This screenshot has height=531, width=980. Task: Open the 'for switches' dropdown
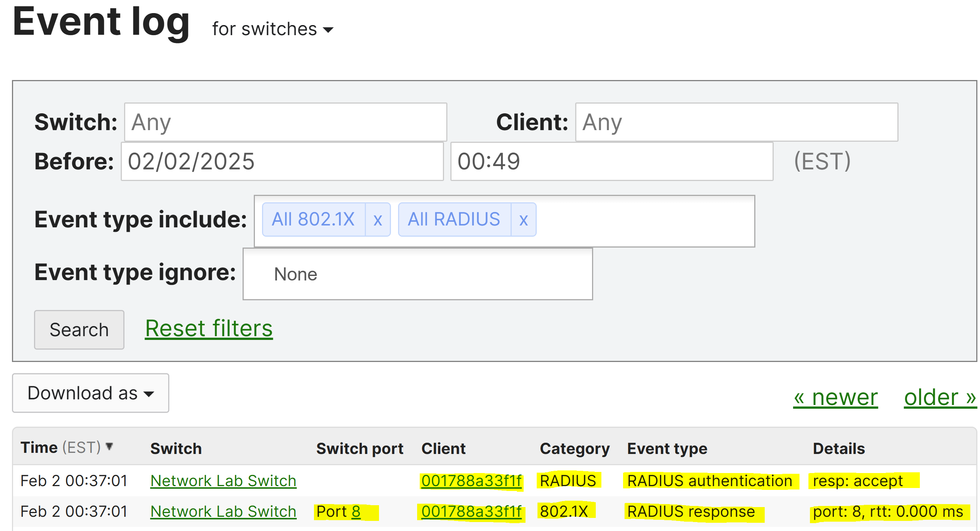pos(272,29)
